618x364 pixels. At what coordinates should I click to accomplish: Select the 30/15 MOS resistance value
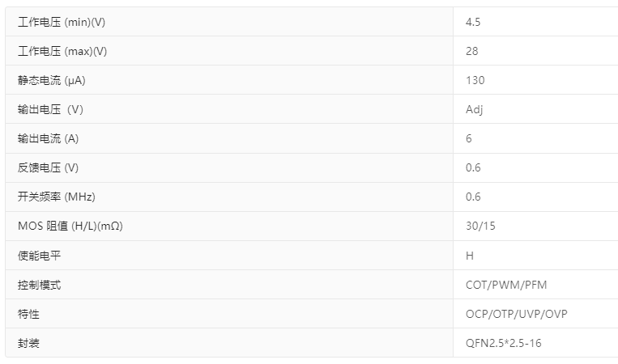480,226
